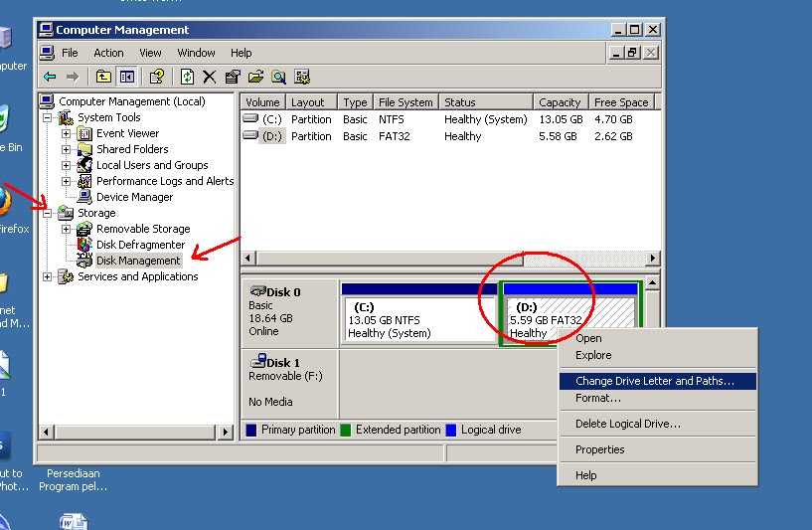Sort by Layout column header
Screen dimensions: 812x530
pyautogui.click(x=311, y=102)
